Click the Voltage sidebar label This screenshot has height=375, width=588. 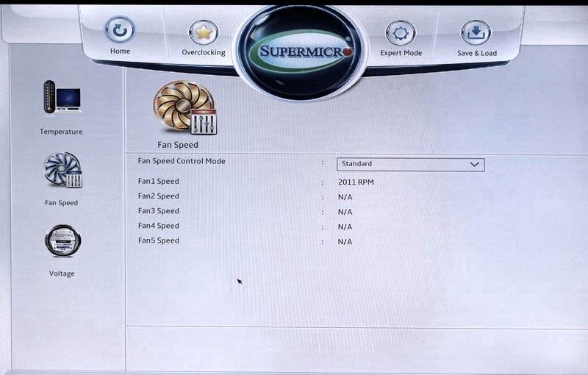(x=62, y=274)
